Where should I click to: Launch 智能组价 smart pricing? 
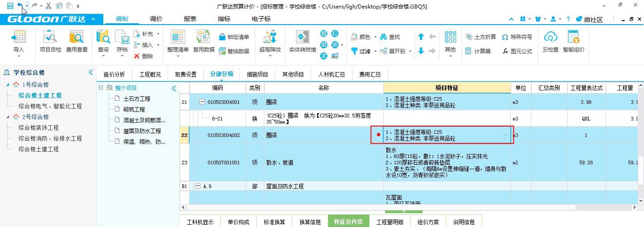(573, 38)
